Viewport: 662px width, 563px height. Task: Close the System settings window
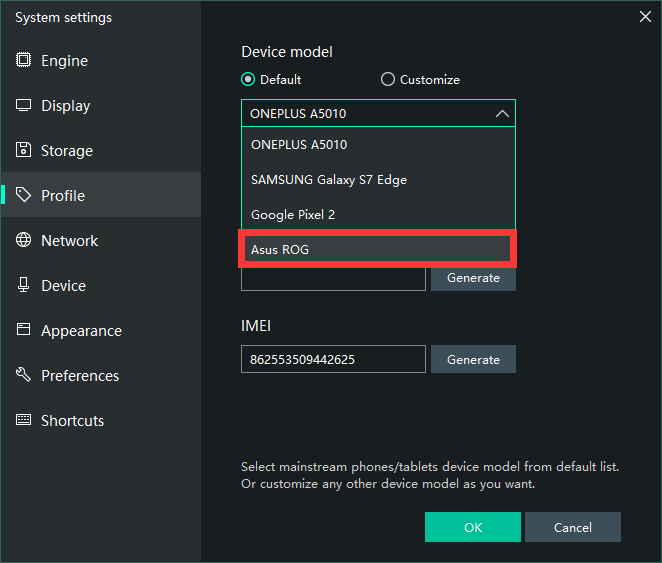(x=645, y=15)
